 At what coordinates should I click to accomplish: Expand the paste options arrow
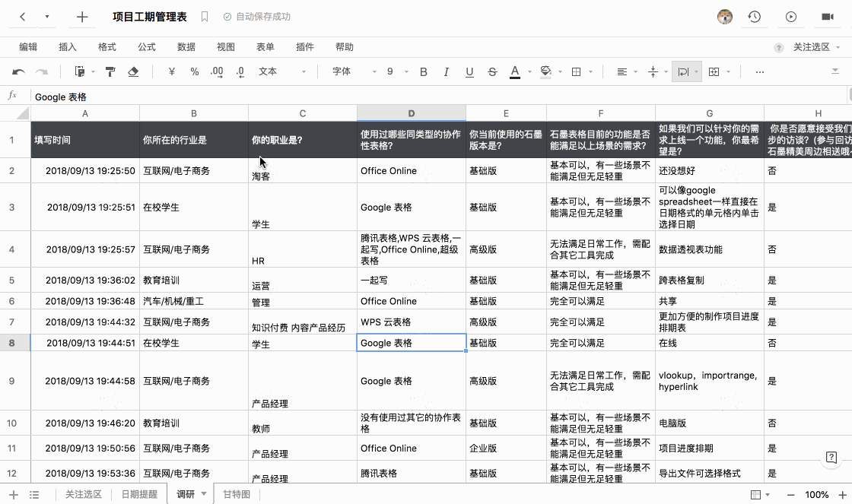[x=93, y=71]
